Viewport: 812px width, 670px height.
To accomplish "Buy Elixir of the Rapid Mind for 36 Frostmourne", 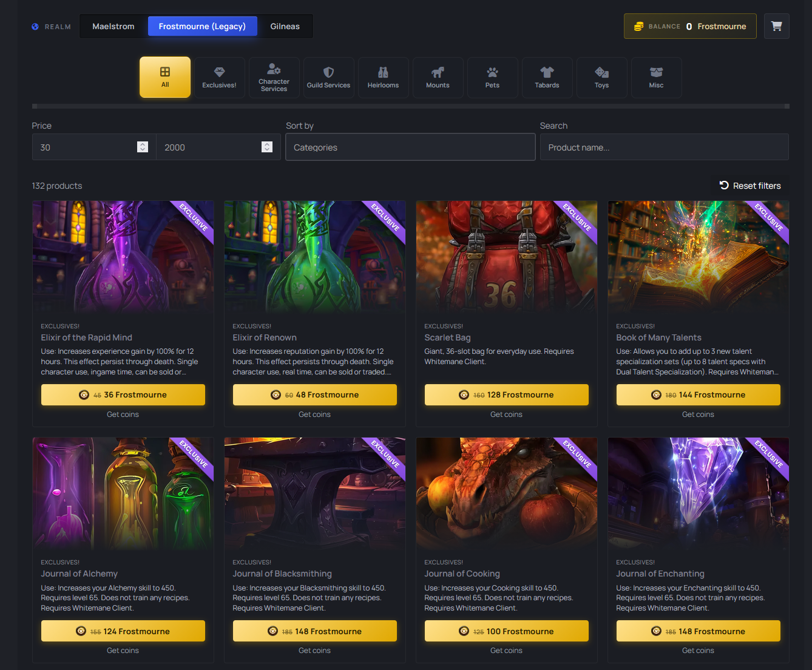I will (123, 395).
